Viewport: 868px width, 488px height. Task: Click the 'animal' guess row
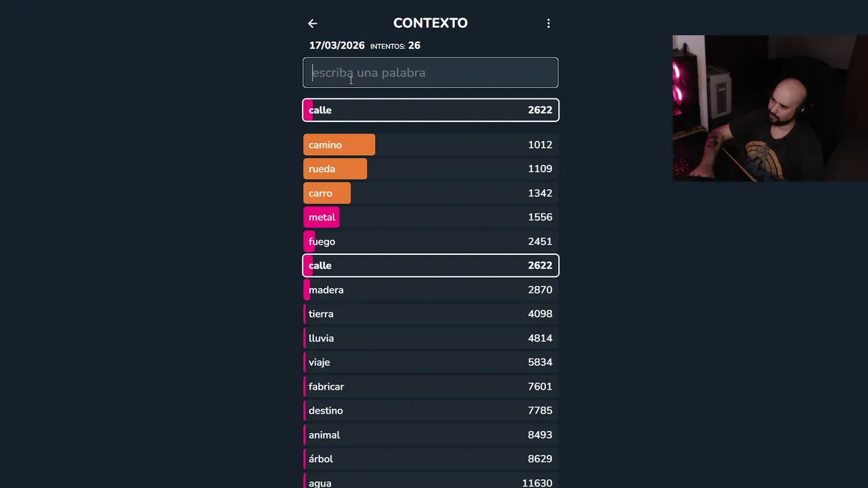tap(431, 435)
